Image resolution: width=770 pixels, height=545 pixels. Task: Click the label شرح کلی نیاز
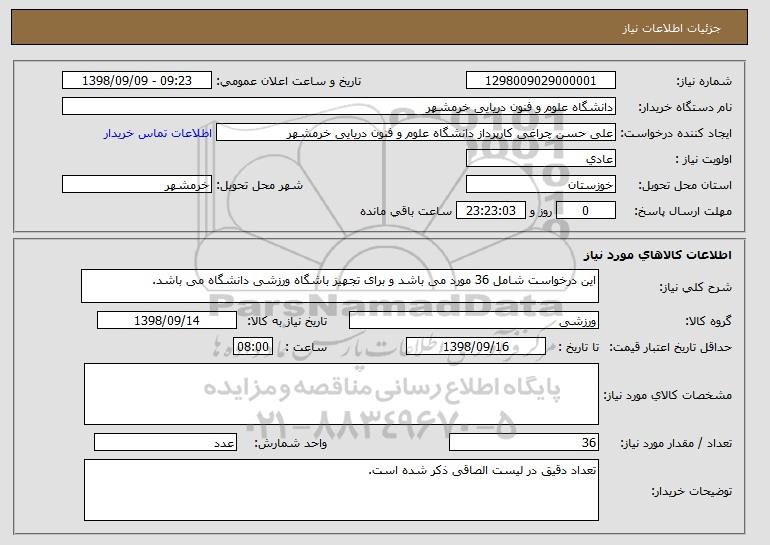click(x=695, y=287)
